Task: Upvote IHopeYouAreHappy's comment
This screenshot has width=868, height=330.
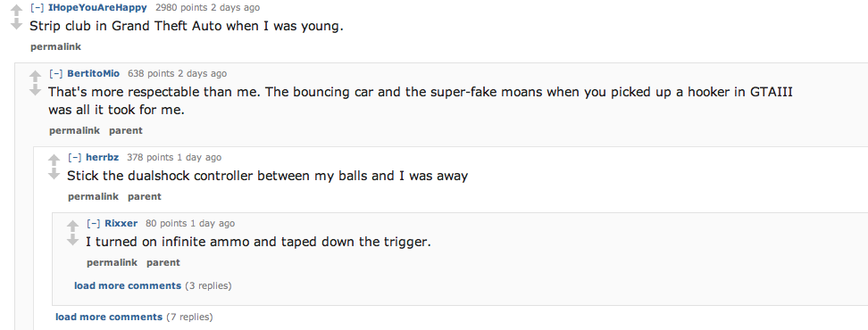Action: coord(17,10)
